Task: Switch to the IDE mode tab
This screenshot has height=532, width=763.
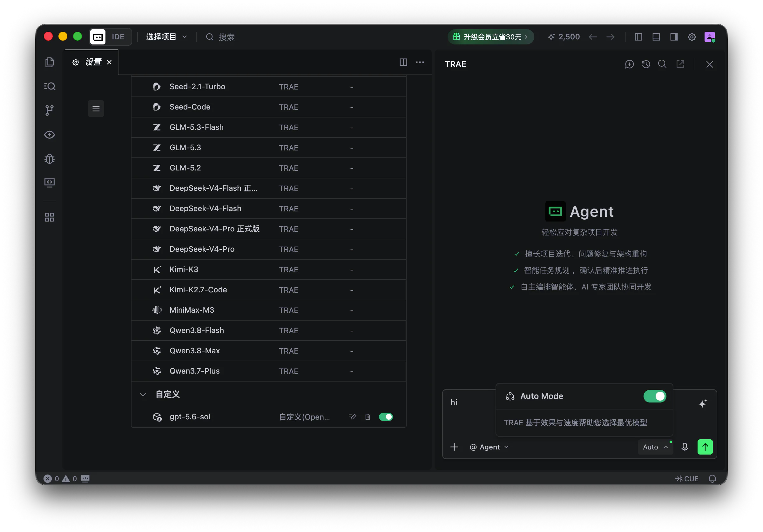Action: click(118, 37)
